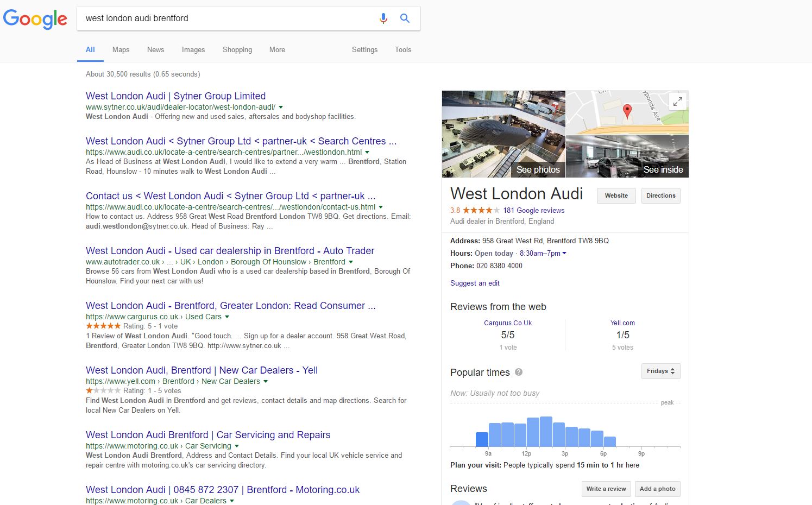Open Popular times help question-mark icon
Screen dimensions: 812x505
pyautogui.click(x=519, y=372)
